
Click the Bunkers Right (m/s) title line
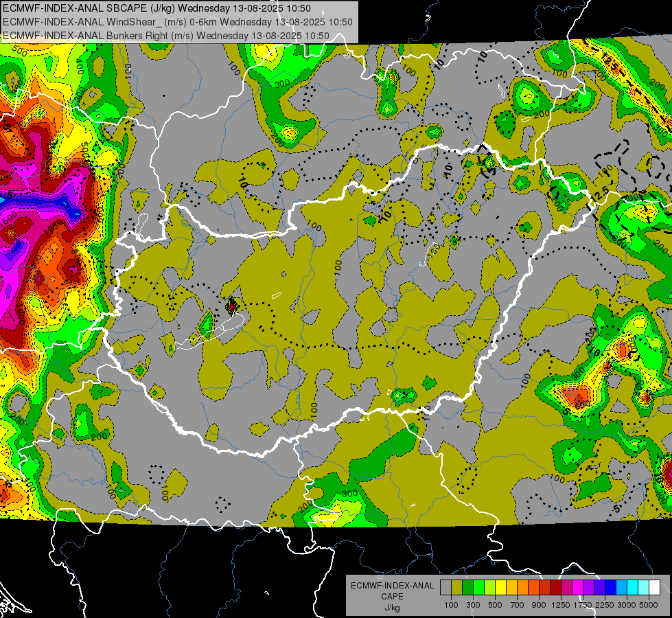[166, 36]
